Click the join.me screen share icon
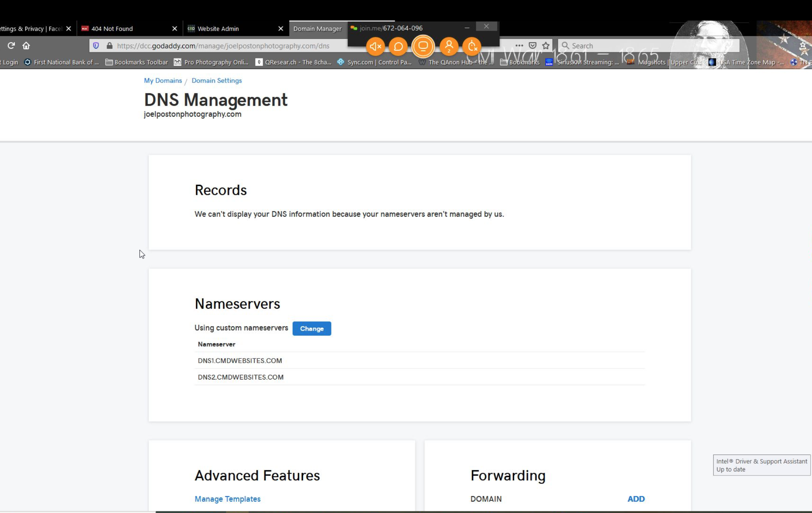Screen dimensions: 812x513 point(423,46)
